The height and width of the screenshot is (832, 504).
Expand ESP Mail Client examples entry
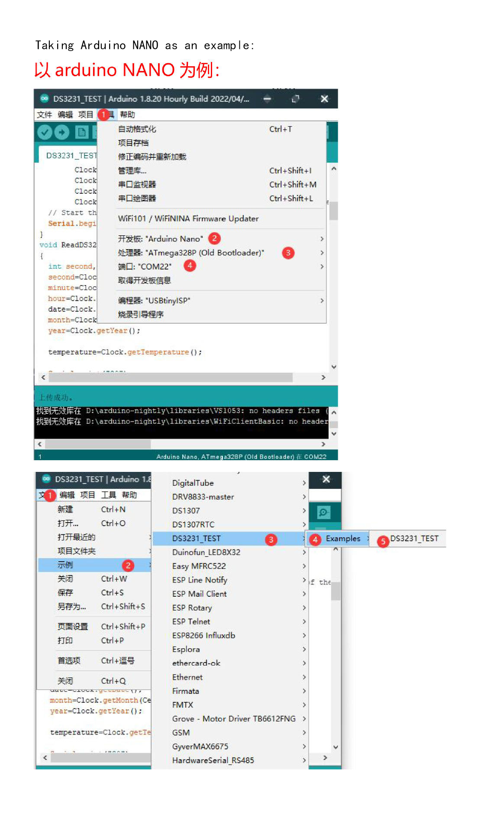coord(230,594)
